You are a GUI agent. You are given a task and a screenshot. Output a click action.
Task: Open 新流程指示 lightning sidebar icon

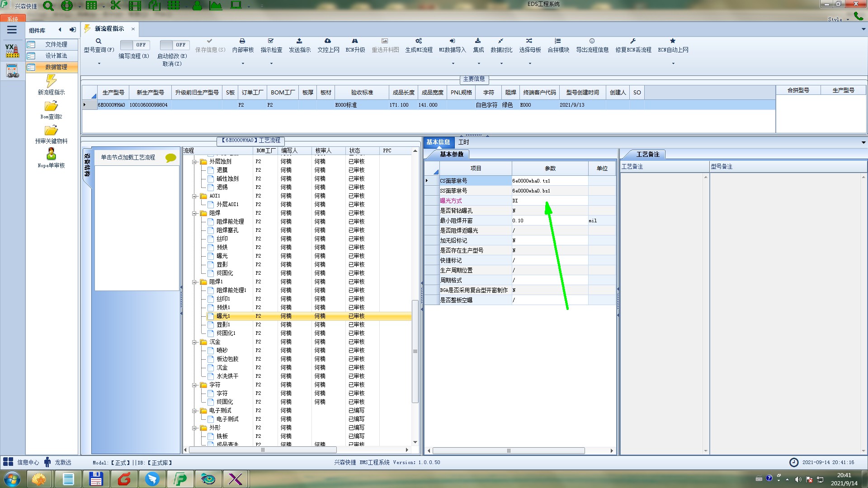[x=51, y=82]
